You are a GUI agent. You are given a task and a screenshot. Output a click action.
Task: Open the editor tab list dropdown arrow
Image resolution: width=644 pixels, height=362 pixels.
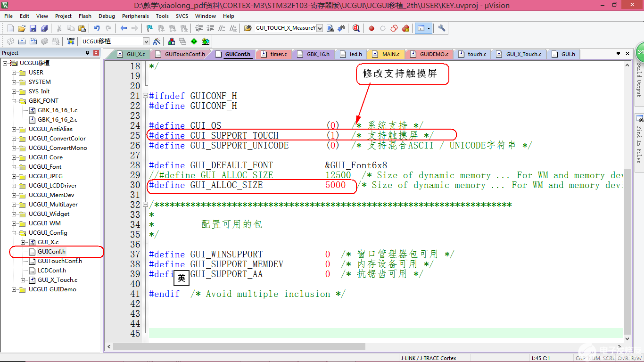[x=618, y=54]
